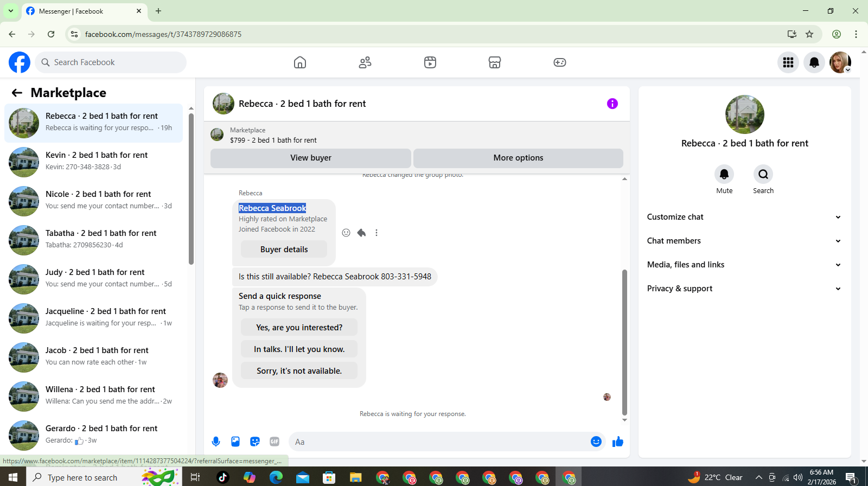Viewport: 868px width, 486px height.
Task: Send 'Yes, are you interested?' quick response
Action: pos(299,328)
